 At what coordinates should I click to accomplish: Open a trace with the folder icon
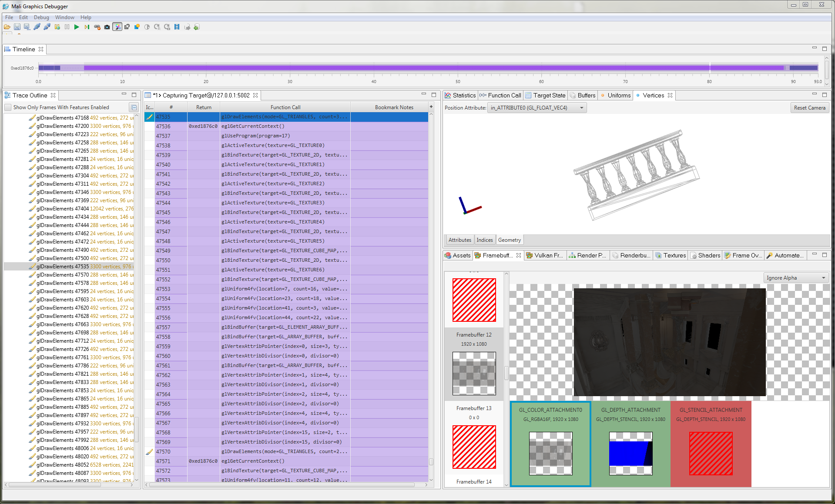(7, 27)
